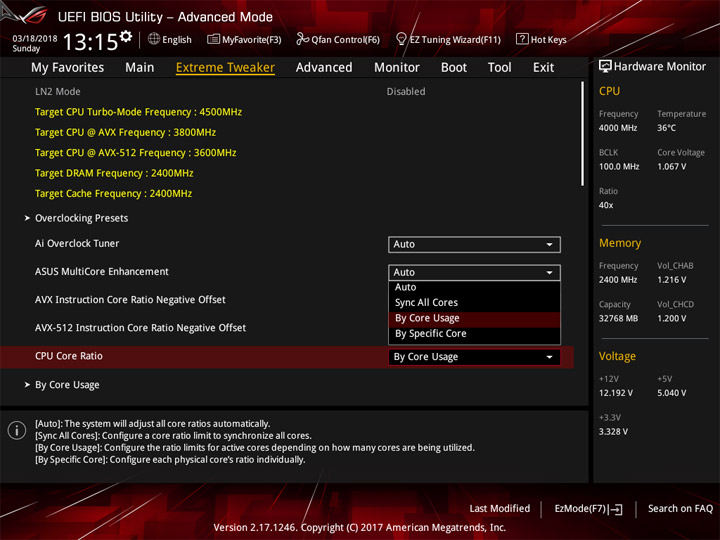Viewport: 720px width, 540px height.
Task: Open the Ai Overclock Tuner dropdown
Action: [474, 244]
